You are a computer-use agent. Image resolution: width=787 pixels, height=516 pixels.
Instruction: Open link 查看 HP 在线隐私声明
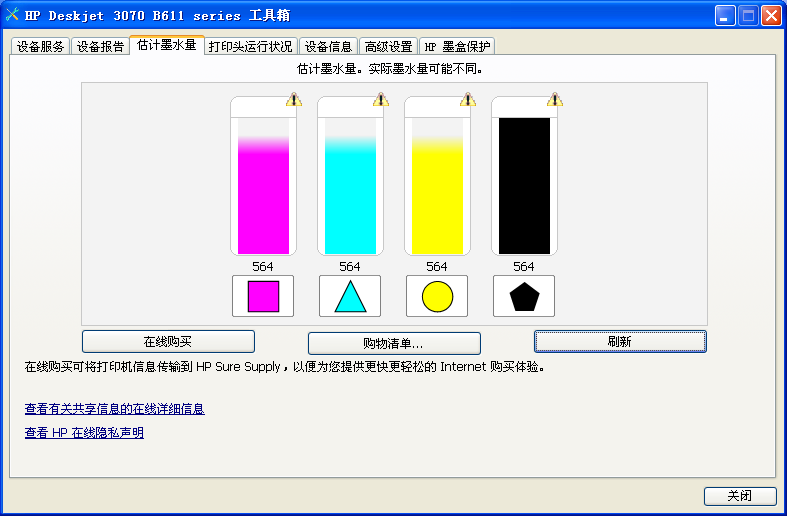(x=84, y=433)
